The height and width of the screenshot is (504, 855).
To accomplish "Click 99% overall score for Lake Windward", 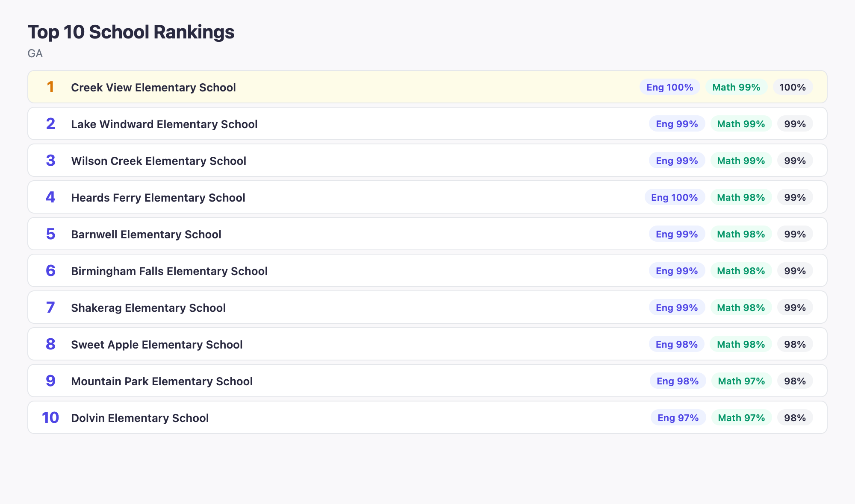I will (795, 124).
